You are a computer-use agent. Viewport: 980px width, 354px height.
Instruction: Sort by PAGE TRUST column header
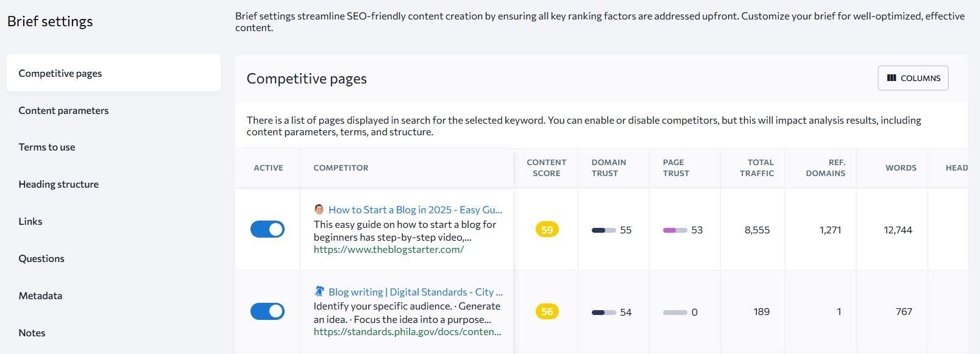pos(676,168)
